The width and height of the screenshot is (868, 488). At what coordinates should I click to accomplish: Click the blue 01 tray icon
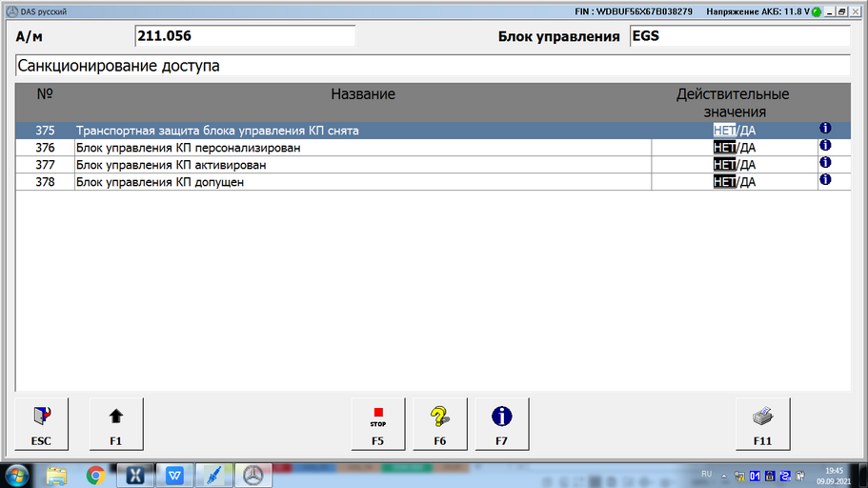click(755, 476)
